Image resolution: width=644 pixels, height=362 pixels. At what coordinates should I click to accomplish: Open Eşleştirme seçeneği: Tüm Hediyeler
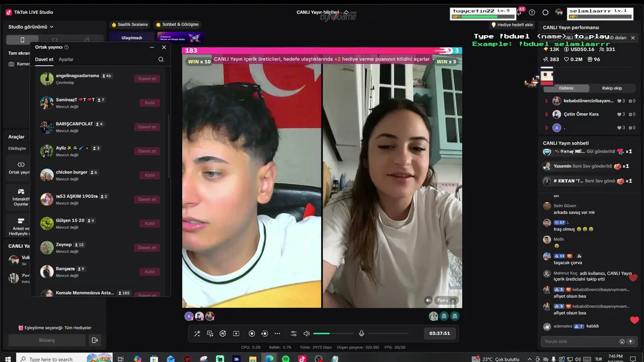(55, 328)
